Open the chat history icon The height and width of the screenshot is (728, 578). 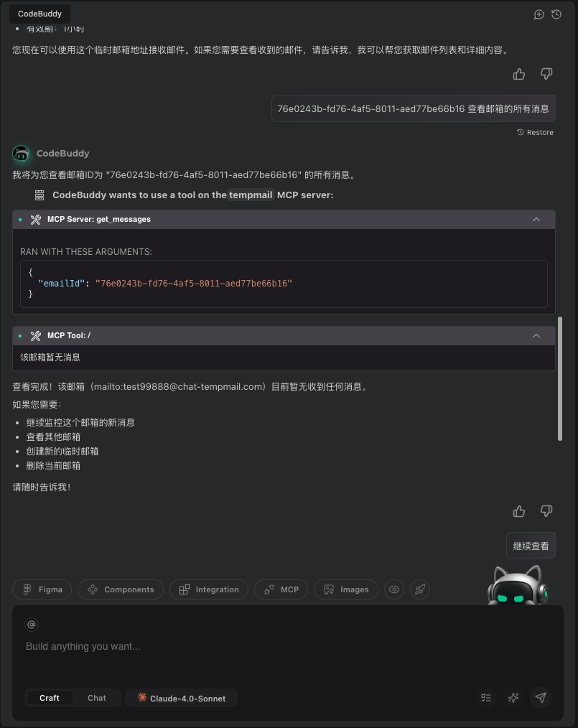coord(556,14)
